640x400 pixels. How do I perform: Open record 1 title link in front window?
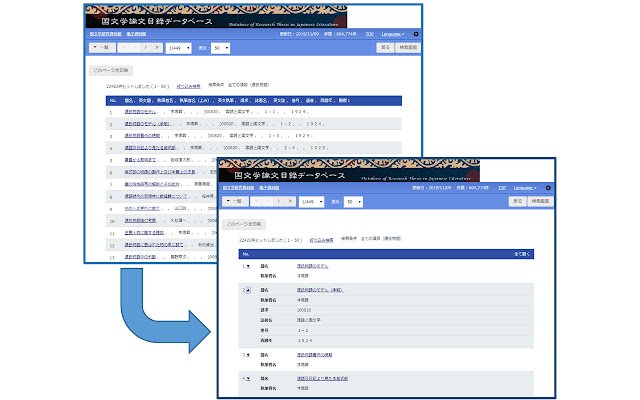[313, 266]
